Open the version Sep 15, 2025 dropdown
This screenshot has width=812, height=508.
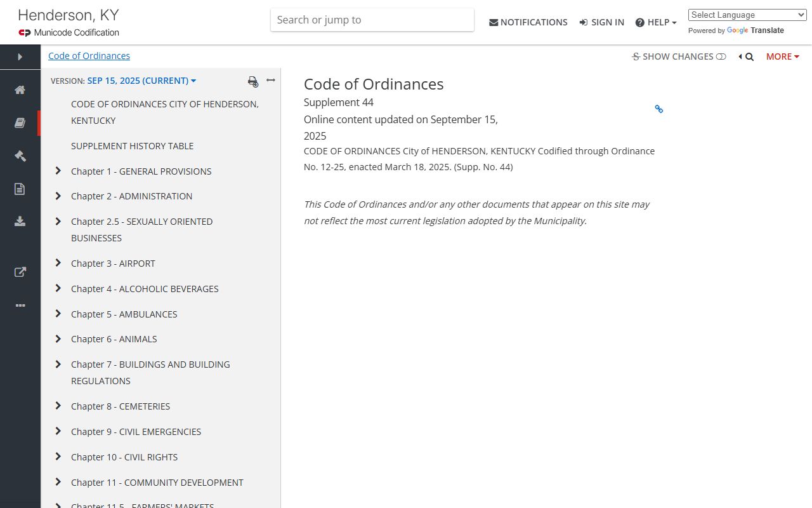[141, 81]
